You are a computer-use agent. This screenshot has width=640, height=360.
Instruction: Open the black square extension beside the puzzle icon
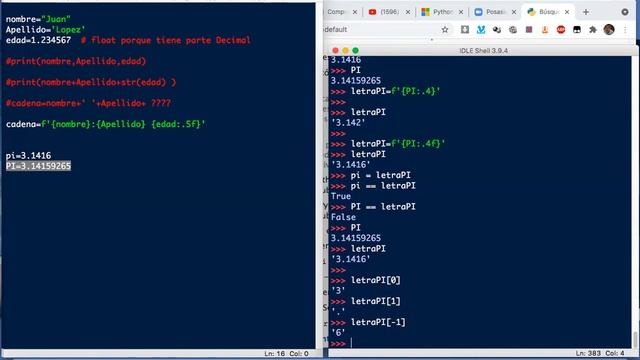point(577,29)
